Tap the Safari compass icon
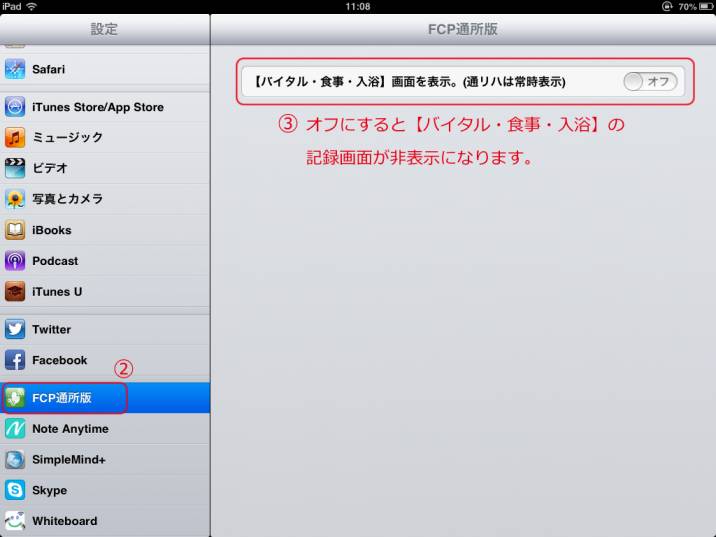The width and height of the screenshot is (716, 537). click(15, 70)
